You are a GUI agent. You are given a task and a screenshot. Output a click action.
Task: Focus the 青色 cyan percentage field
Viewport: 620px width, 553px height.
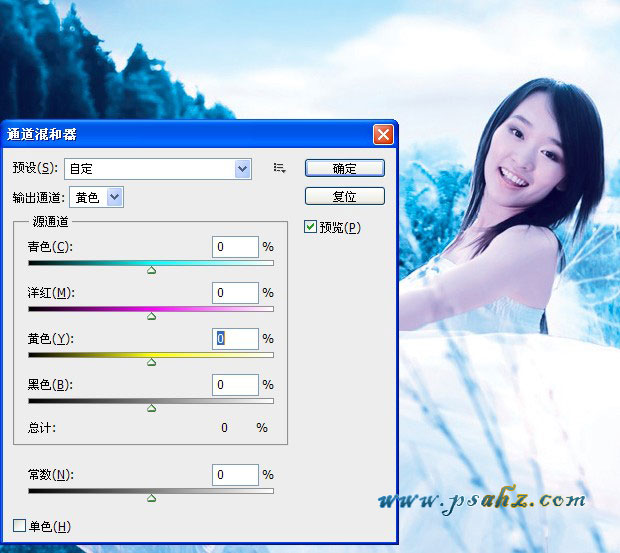235,247
